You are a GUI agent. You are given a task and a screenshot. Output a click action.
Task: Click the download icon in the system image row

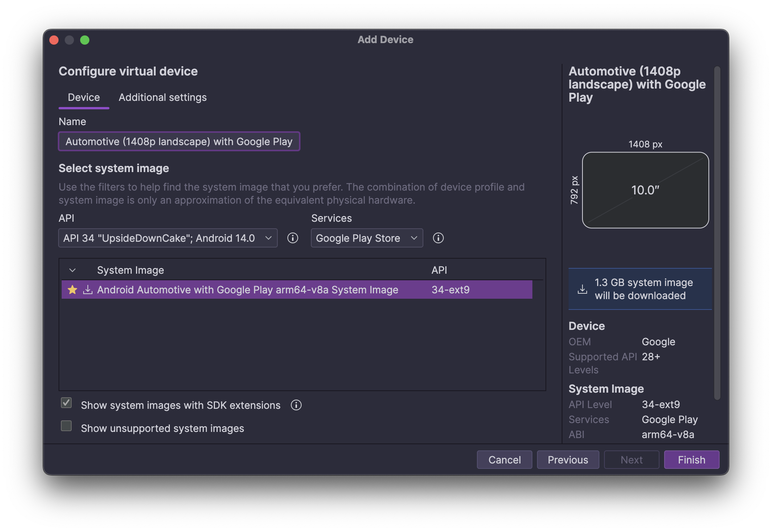(88, 289)
